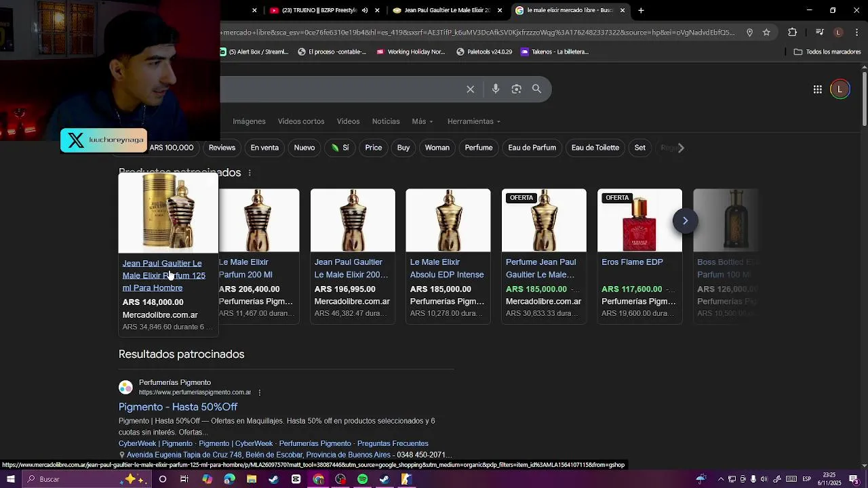Open Perfumerías Pigmento ad options menu
The width and height of the screenshot is (868, 488).
tap(259, 392)
